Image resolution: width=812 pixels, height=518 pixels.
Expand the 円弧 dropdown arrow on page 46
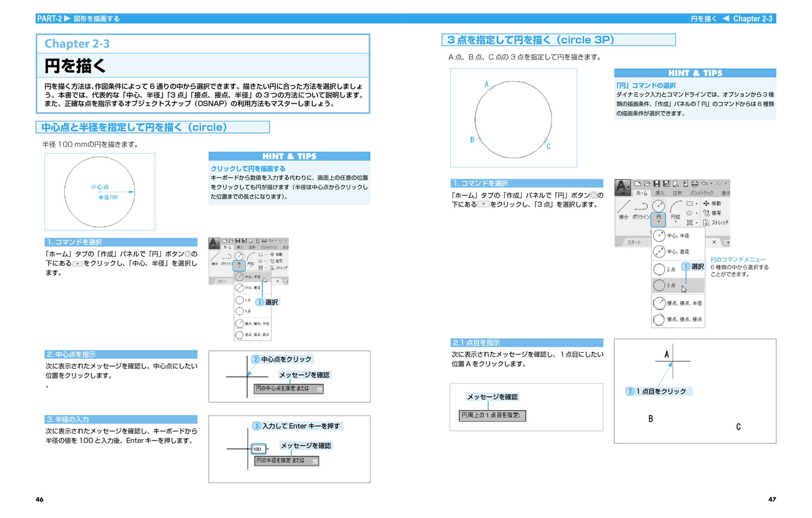(251, 267)
